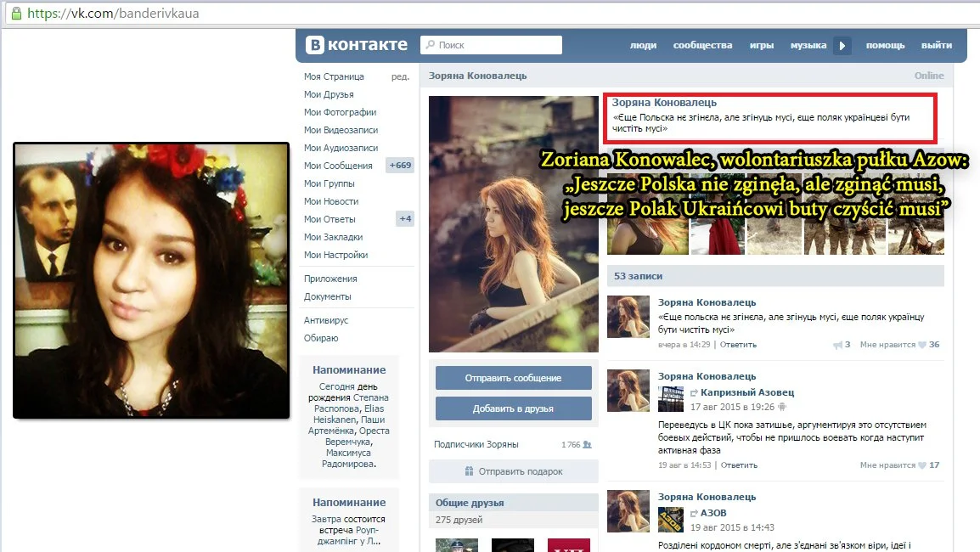Click the browser address bar URL
This screenshot has height=552, width=980.
click(x=114, y=14)
